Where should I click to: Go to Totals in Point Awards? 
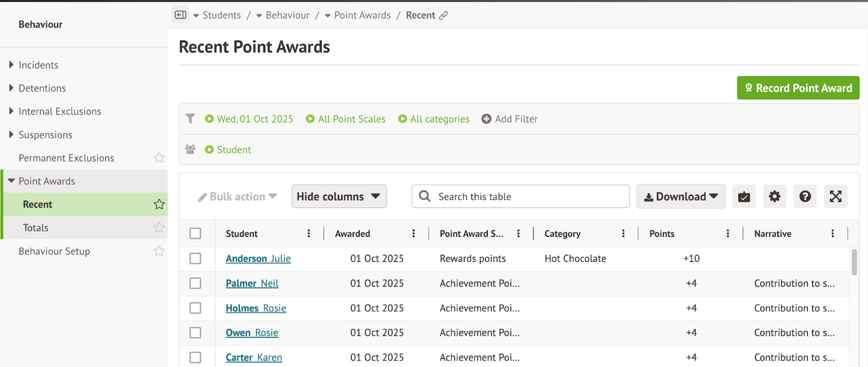[x=36, y=228]
